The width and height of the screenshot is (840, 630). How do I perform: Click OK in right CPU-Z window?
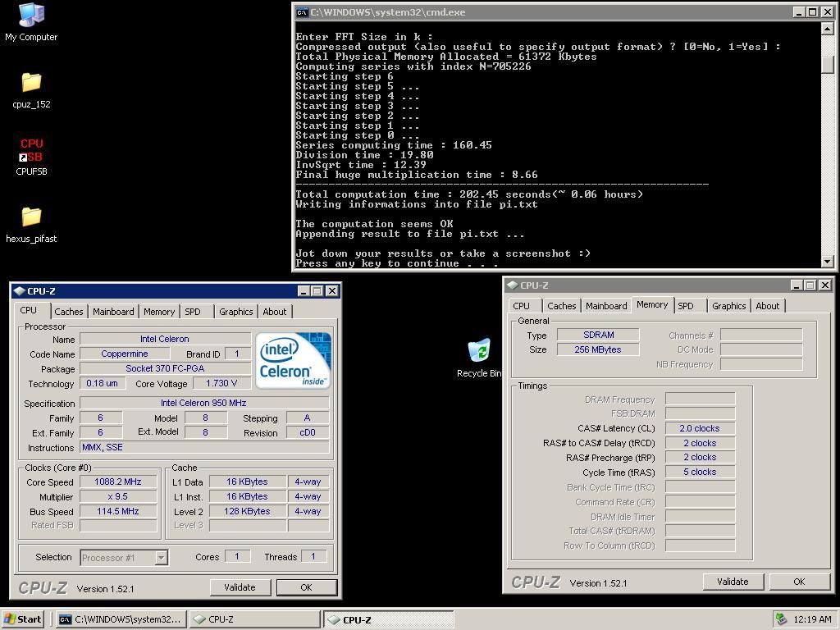point(799,582)
